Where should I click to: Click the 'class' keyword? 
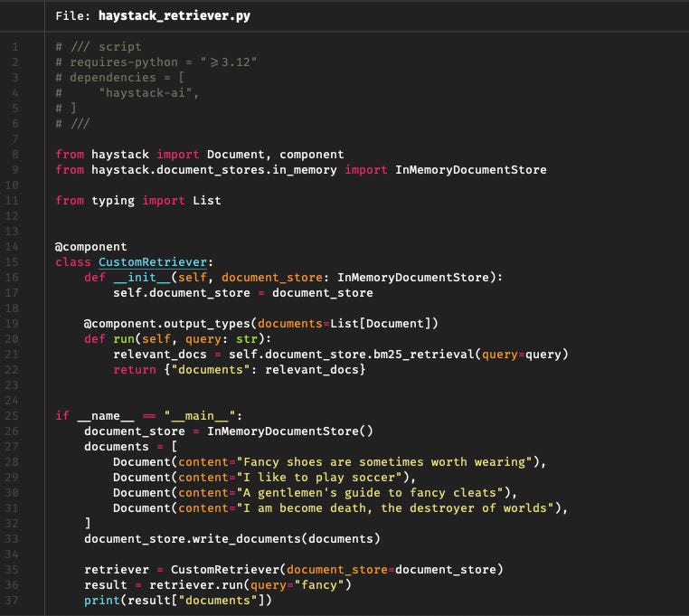click(x=73, y=262)
